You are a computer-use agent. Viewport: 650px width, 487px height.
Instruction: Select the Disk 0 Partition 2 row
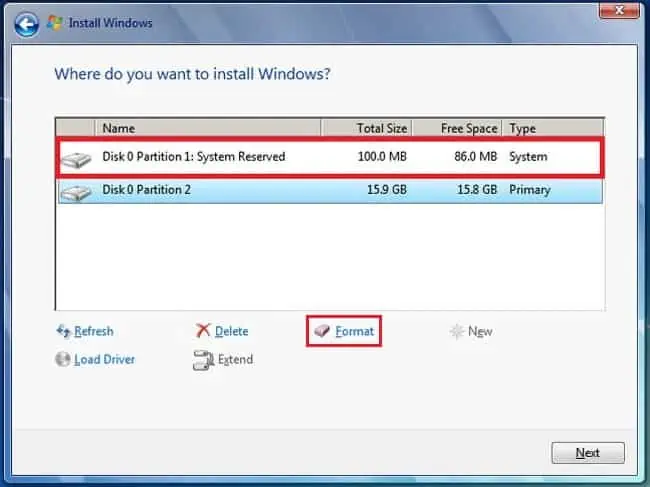point(330,191)
